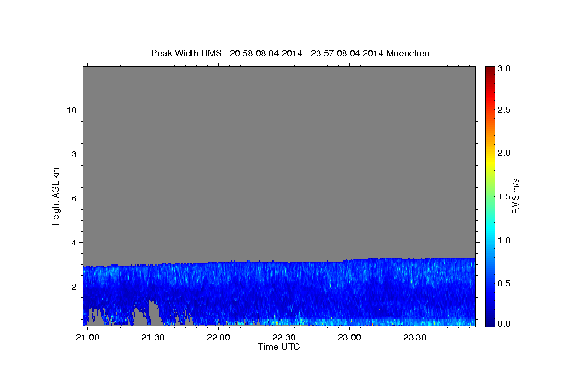Click the colorbar value 1.0
588x392 pixels.
pyautogui.click(x=504, y=240)
